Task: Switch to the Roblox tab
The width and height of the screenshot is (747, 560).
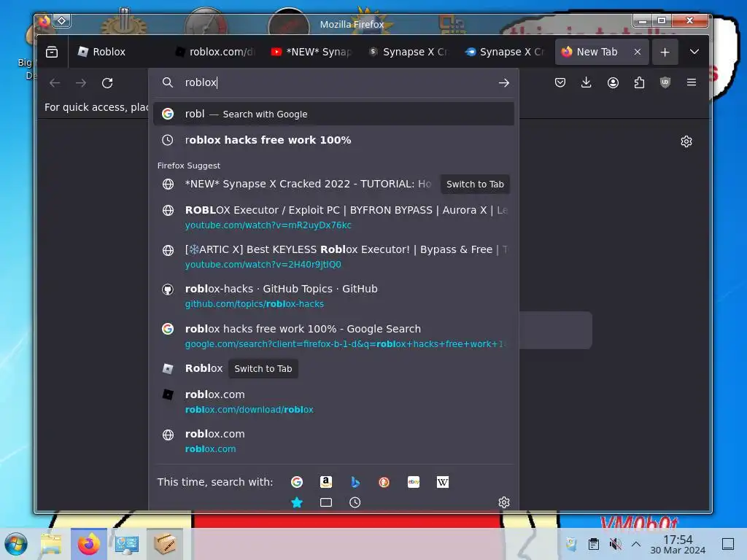Action: [117, 52]
